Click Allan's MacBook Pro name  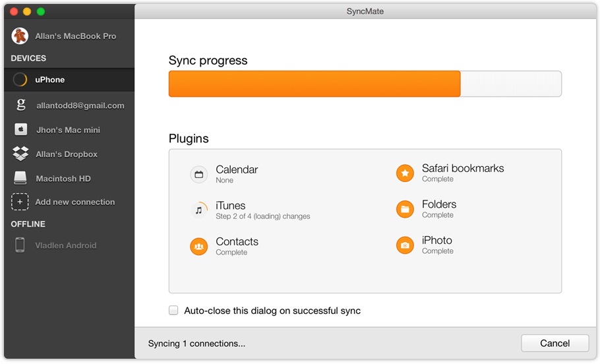tap(76, 36)
